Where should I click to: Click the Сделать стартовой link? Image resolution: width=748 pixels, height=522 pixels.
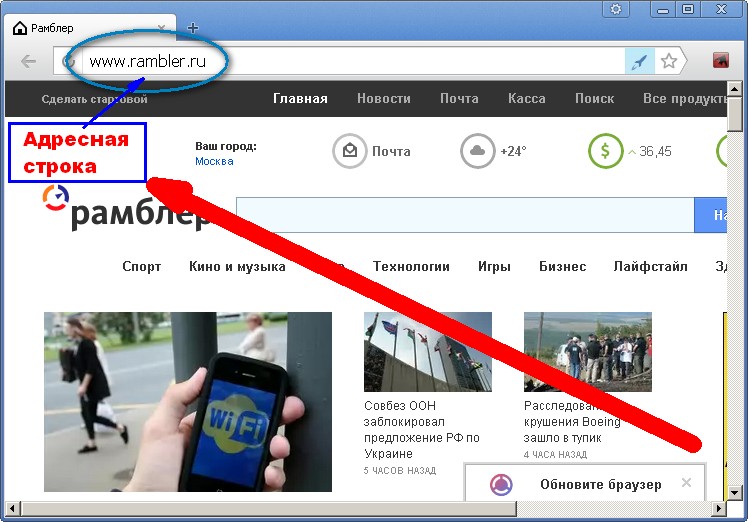[94, 100]
